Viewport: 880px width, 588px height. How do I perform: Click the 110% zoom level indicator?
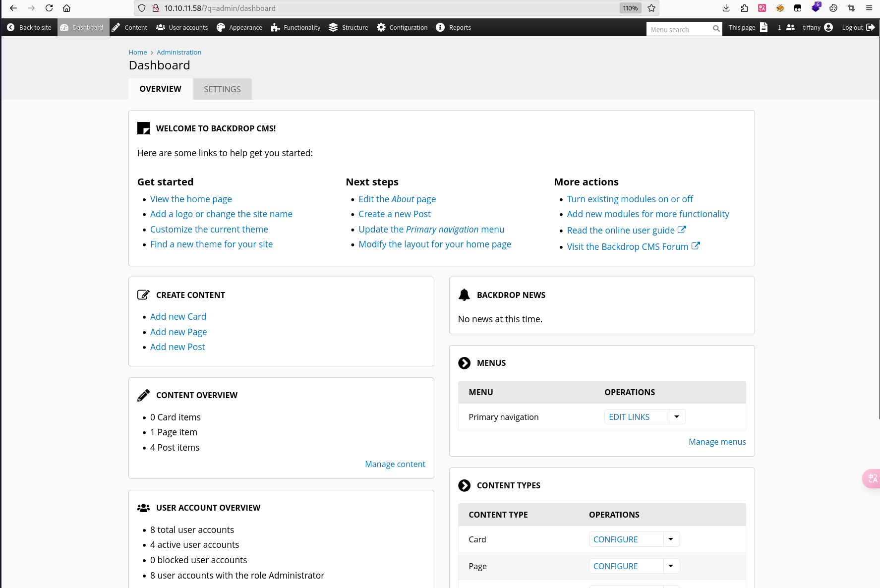[x=630, y=8]
